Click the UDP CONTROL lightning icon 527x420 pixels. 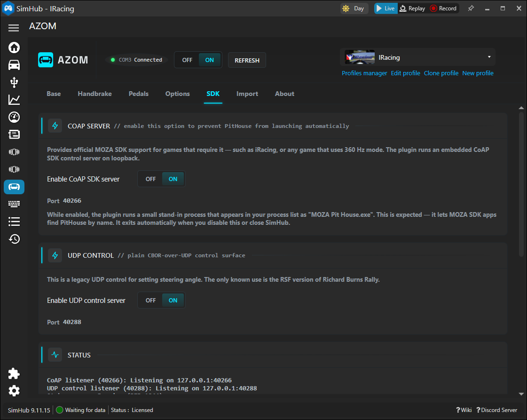(55, 255)
